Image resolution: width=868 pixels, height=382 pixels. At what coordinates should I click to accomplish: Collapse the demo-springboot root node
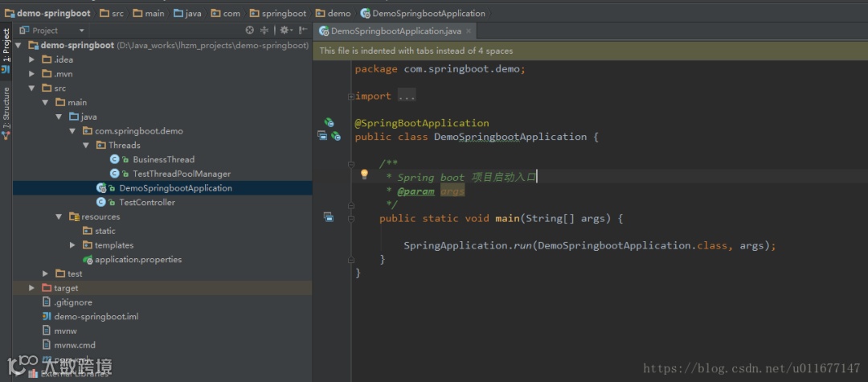(18, 45)
